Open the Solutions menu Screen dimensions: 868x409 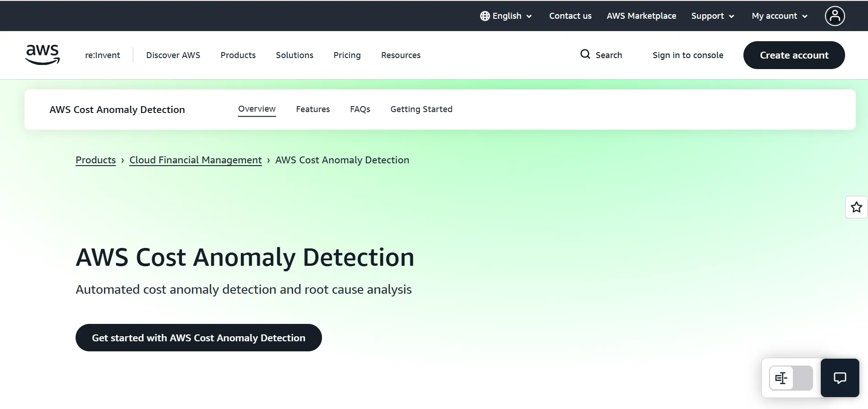[x=295, y=55]
